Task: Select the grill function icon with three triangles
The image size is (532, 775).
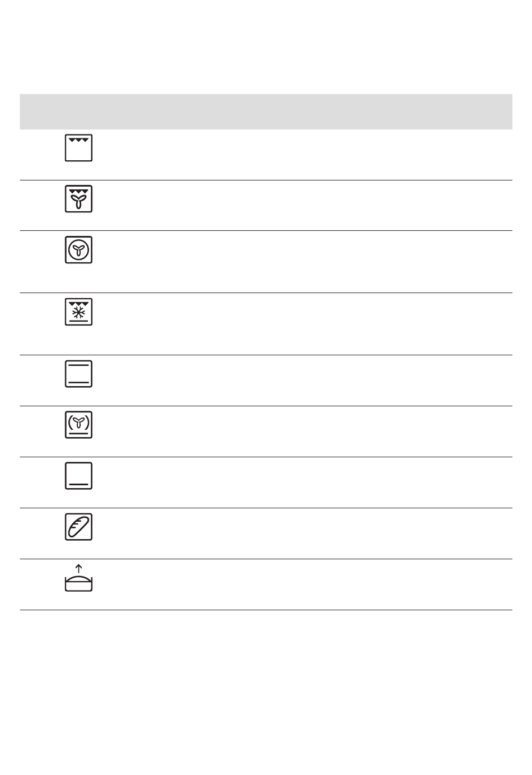Action: (78, 148)
